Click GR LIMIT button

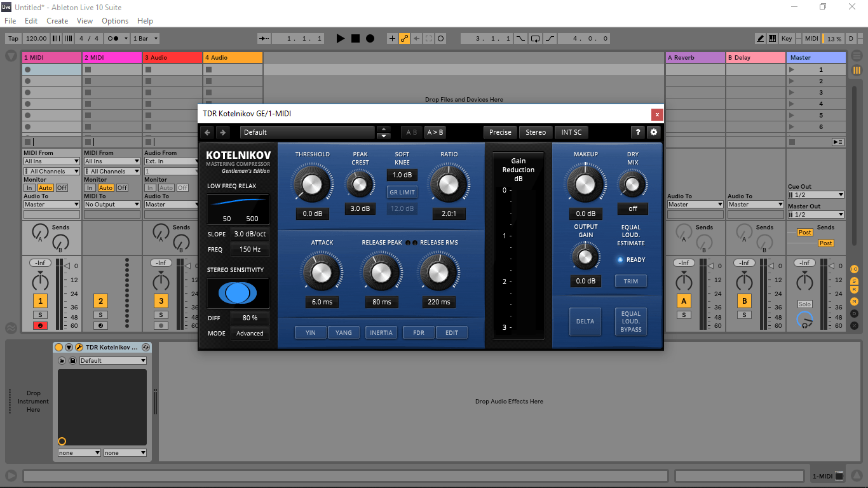tap(402, 192)
